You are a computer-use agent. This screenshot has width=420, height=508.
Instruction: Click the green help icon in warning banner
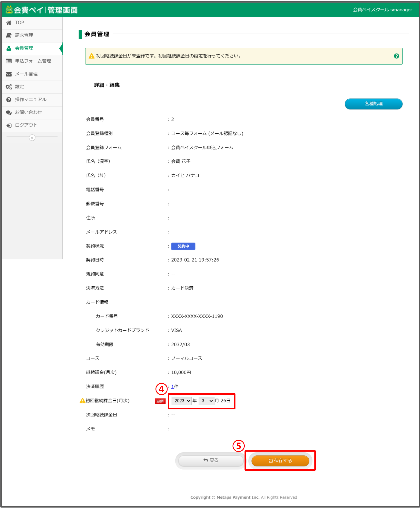pos(396,56)
